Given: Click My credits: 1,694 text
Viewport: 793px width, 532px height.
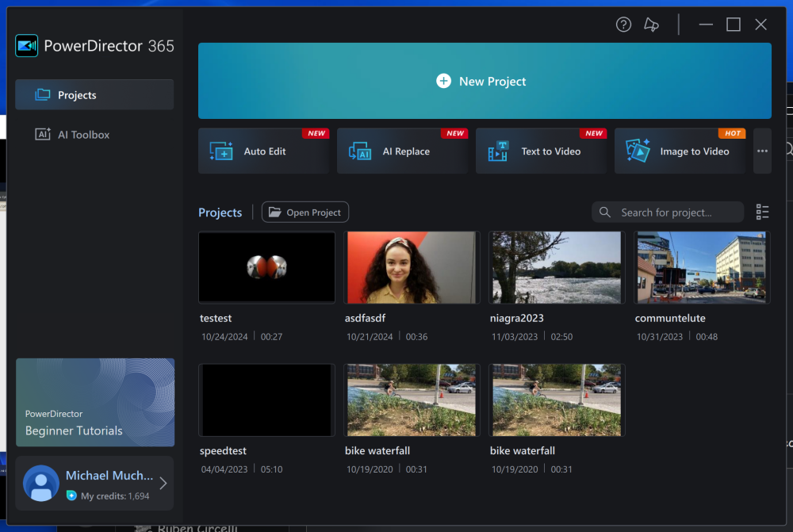Looking at the screenshot, I should point(115,496).
